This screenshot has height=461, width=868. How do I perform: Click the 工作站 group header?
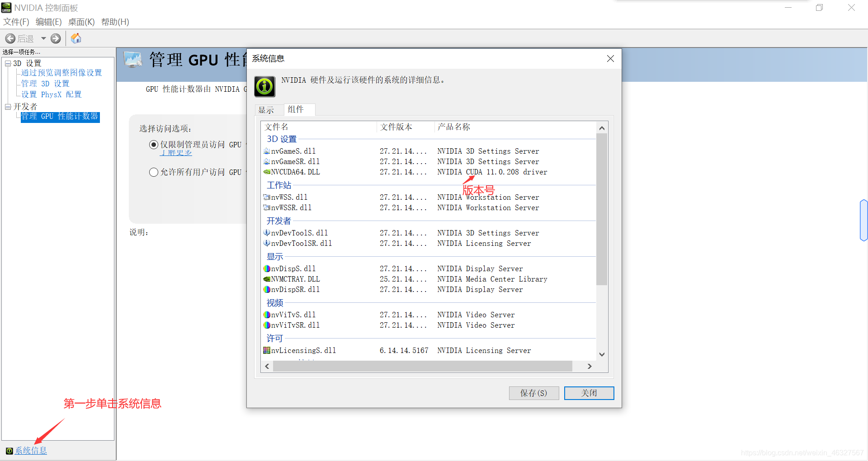click(x=279, y=185)
